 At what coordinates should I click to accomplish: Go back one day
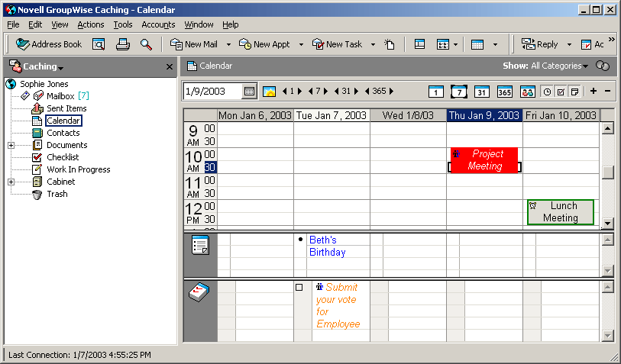(284, 92)
